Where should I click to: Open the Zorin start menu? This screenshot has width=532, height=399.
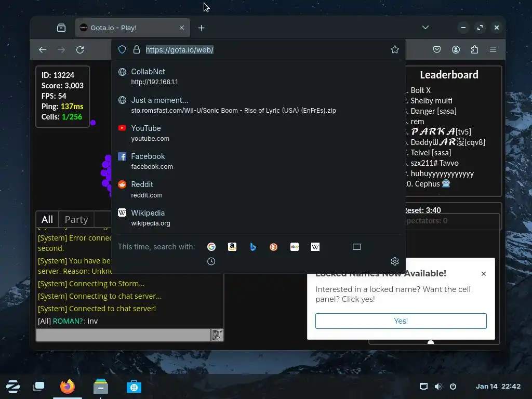click(13, 386)
